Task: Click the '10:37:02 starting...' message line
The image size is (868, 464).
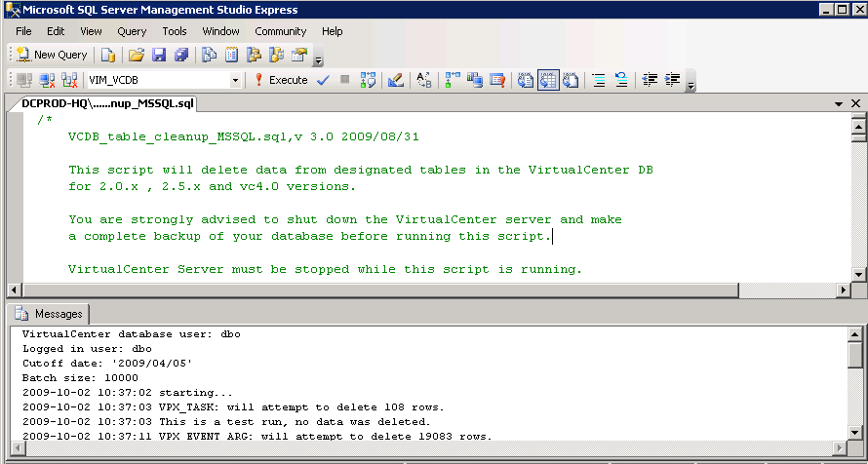Action: [128, 393]
